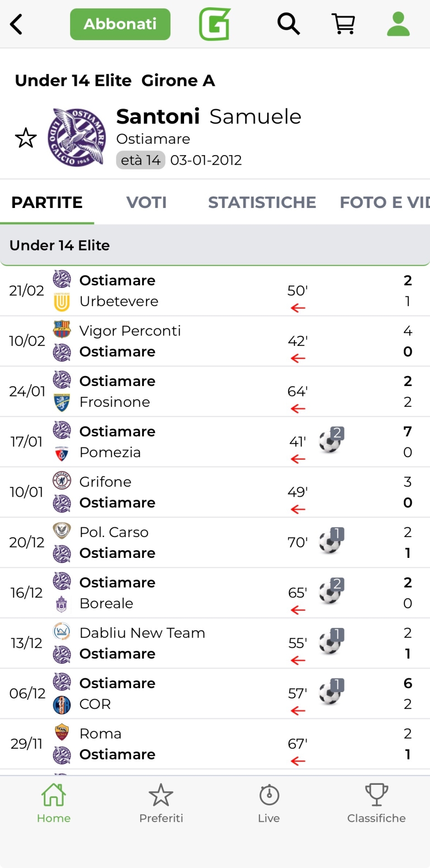Tap the Ostiamare club crest by player name
The height and width of the screenshot is (868, 430).
[x=77, y=137]
